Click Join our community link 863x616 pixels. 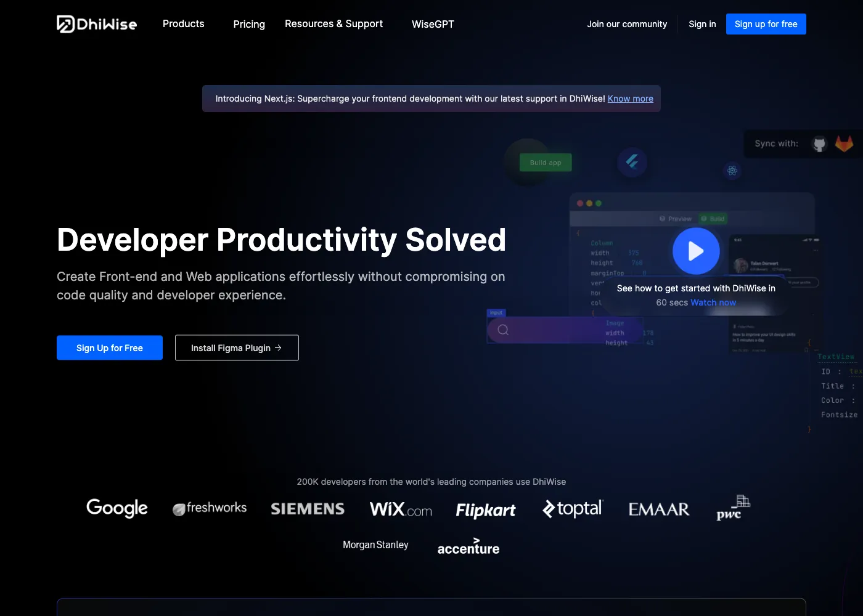coord(627,24)
